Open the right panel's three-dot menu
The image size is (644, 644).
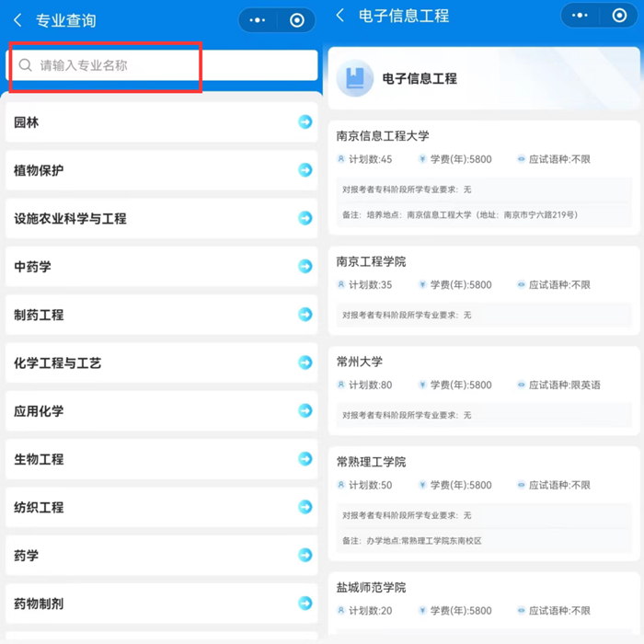coord(580,16)
